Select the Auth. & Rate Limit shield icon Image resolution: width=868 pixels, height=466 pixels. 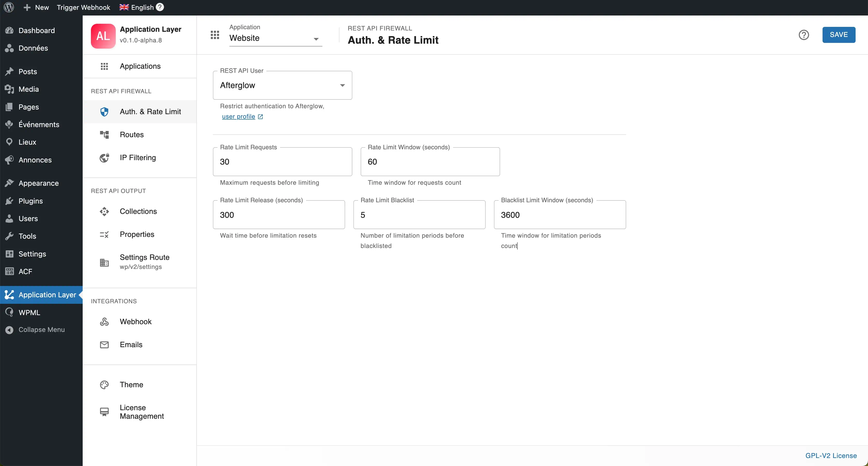pos(104,112)
